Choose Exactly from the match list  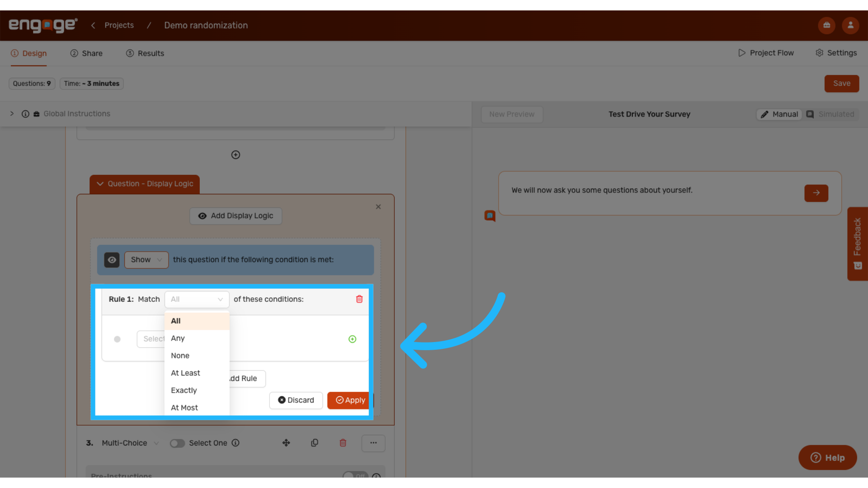coord(197,390)
